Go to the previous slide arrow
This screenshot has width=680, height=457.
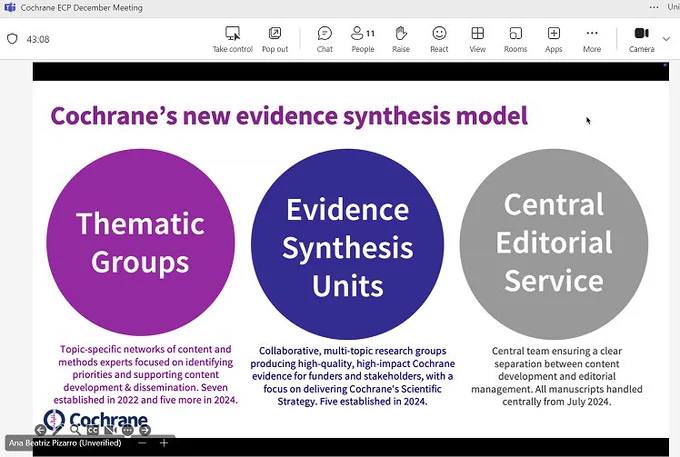[x=40, y=430]
